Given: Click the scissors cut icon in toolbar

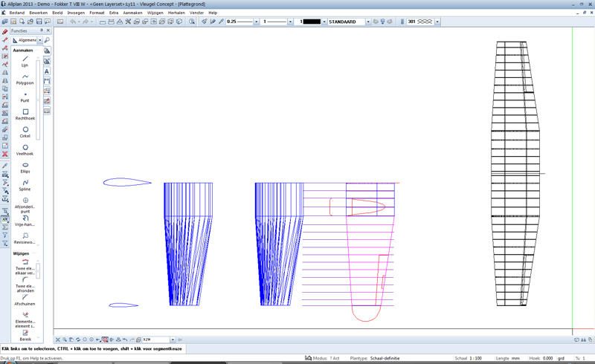Looking at the screenshot, I should tap(128, 22).
